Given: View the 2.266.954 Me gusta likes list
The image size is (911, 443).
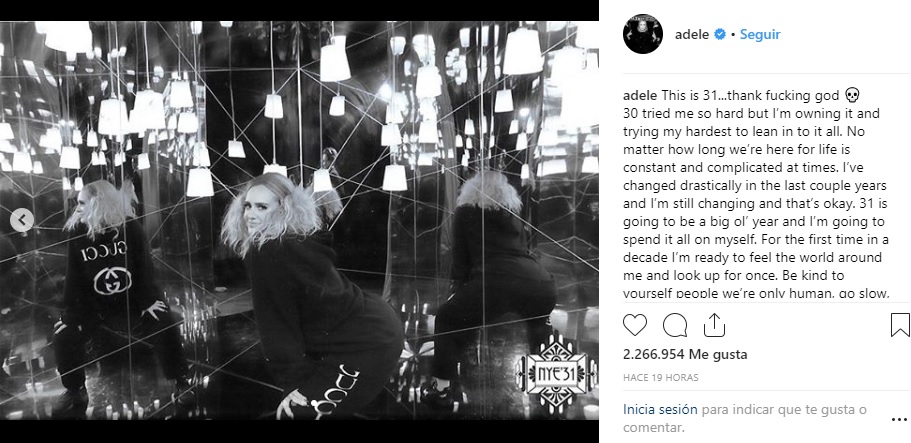Looking at the screenshot, I should (x=685, y=354).
